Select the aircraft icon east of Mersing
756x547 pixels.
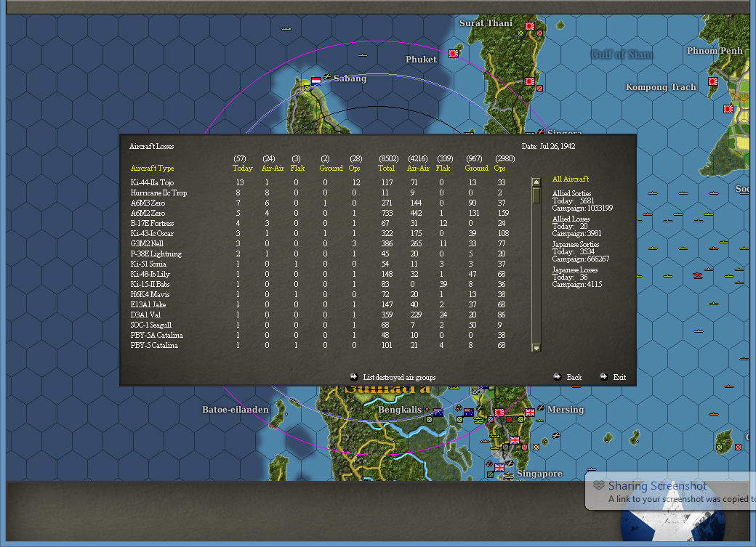[x=555, y=435]
